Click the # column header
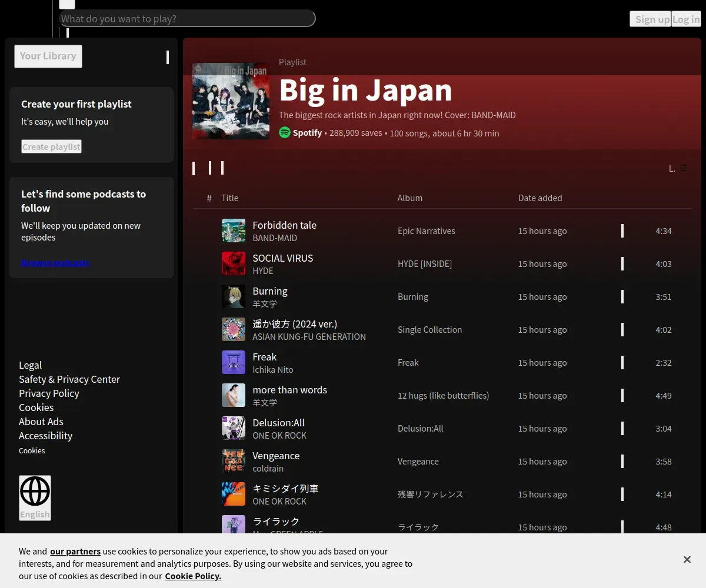This screenshot has width=706, height=588. click(x=209, y=198)
